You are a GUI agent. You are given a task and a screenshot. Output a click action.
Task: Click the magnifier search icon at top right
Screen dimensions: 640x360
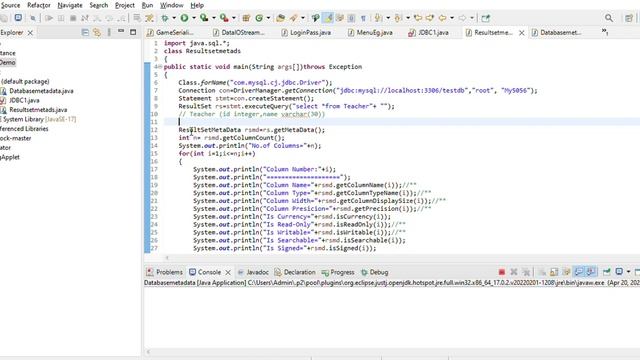(609, 18)
